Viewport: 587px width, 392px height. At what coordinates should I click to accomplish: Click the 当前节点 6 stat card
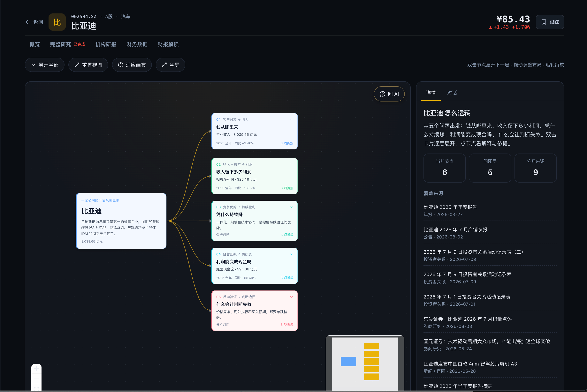coord(445,168)
